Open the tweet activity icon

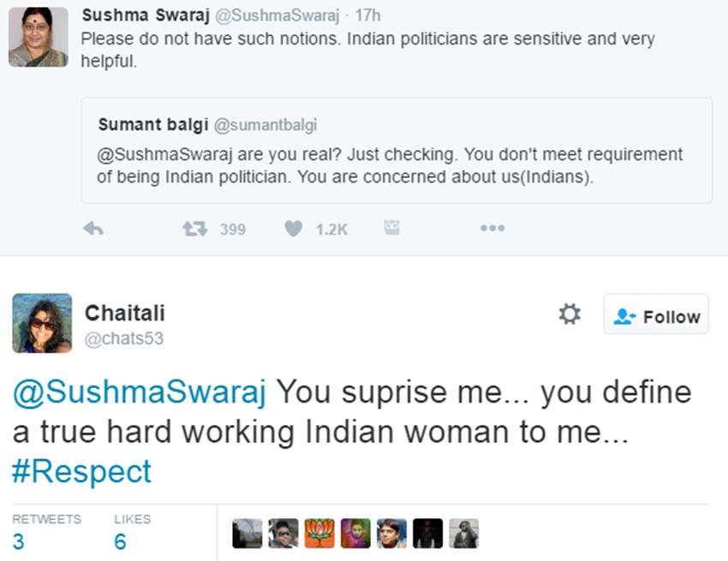pos(392,228)
